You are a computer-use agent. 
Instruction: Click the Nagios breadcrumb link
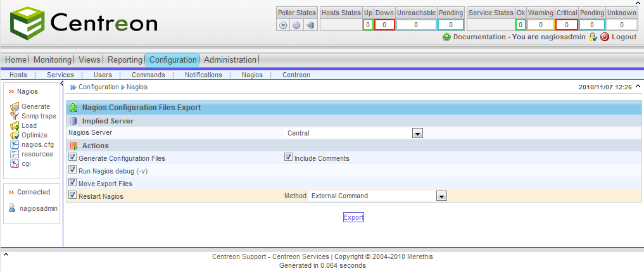pyautogui.click(x=137, y=87)
